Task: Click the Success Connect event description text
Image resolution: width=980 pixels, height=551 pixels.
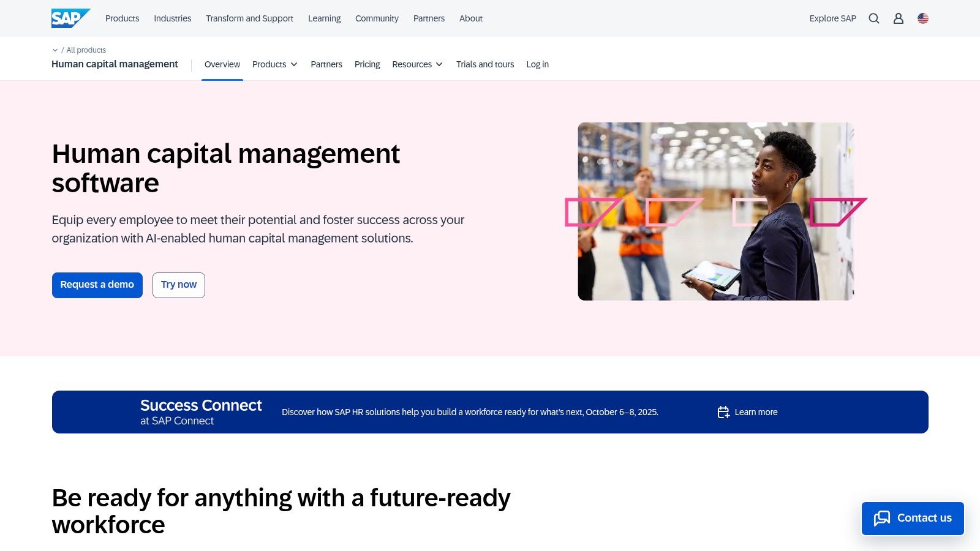Action: tap(470, 412)
